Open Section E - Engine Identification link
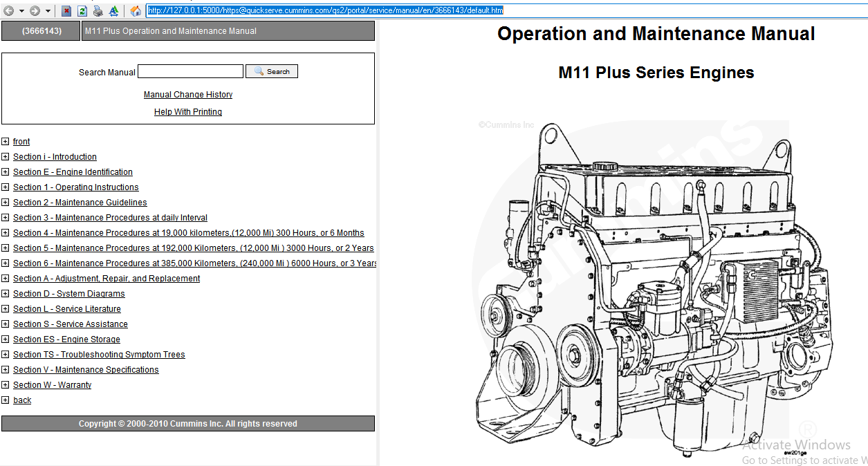 click(73, 172)
